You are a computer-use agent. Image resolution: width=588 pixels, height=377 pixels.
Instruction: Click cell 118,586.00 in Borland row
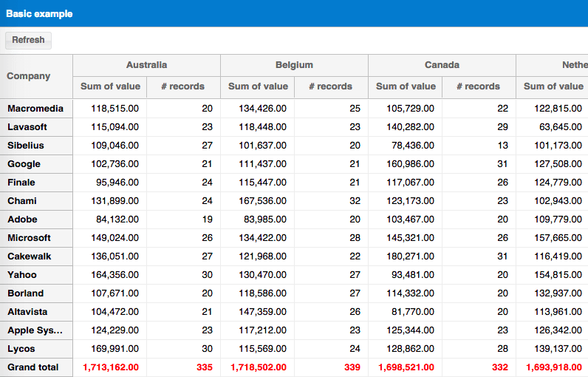pyautogui.click(x=258, y=293)
